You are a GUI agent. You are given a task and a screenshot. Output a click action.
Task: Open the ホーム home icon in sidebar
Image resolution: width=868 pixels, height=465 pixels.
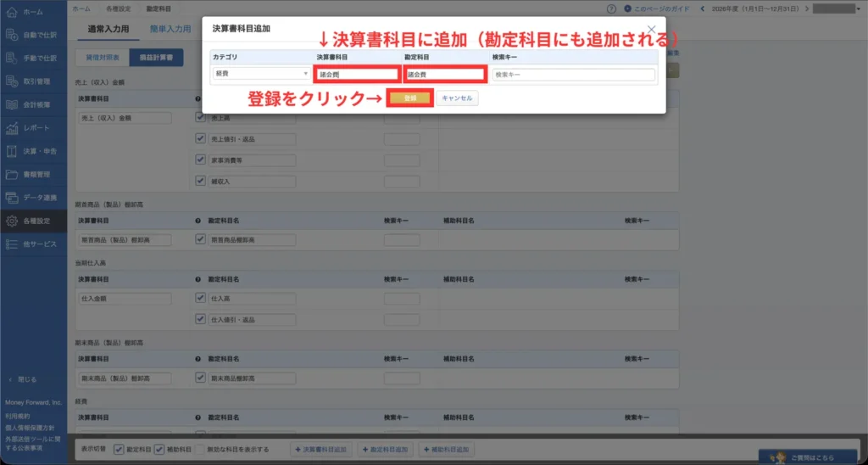click(12, 12)
